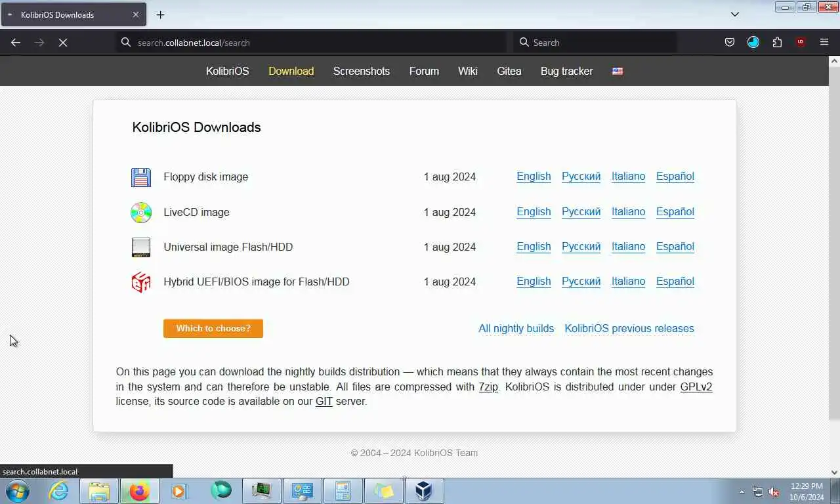
Task: Download Floppy disk image in English
Action: 534,177
